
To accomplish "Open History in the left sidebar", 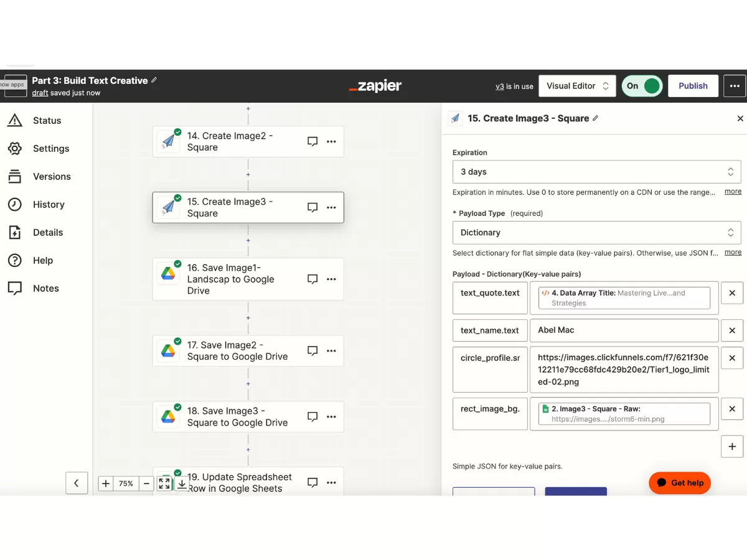I will coord(49,205).
